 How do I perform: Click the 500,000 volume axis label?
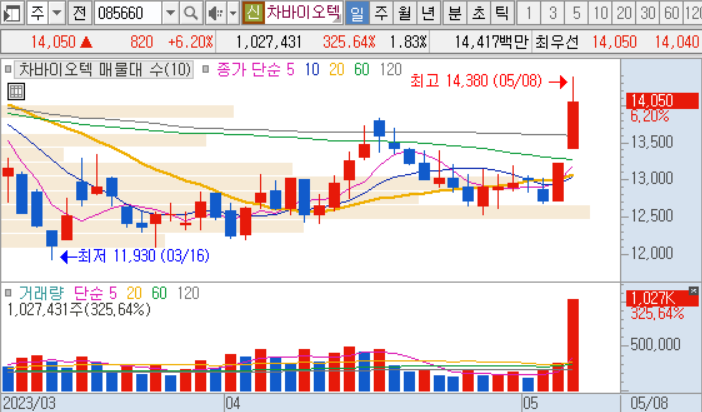[x=655, y=344]
